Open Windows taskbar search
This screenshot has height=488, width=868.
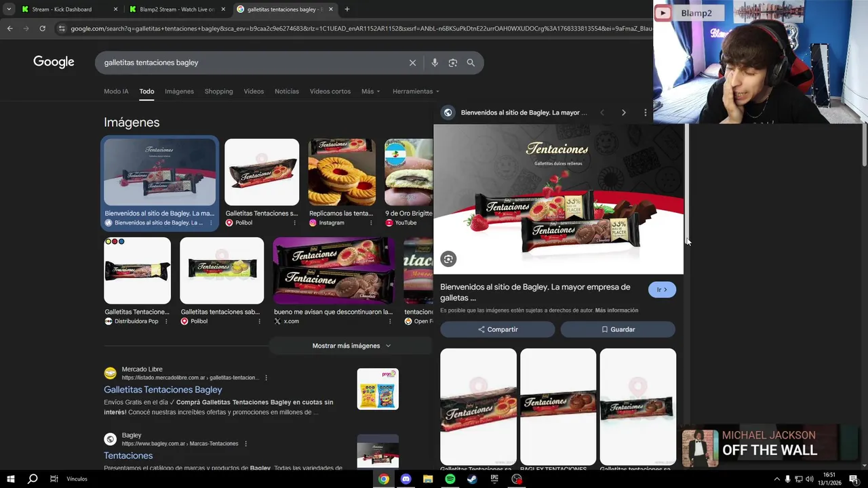32,479
